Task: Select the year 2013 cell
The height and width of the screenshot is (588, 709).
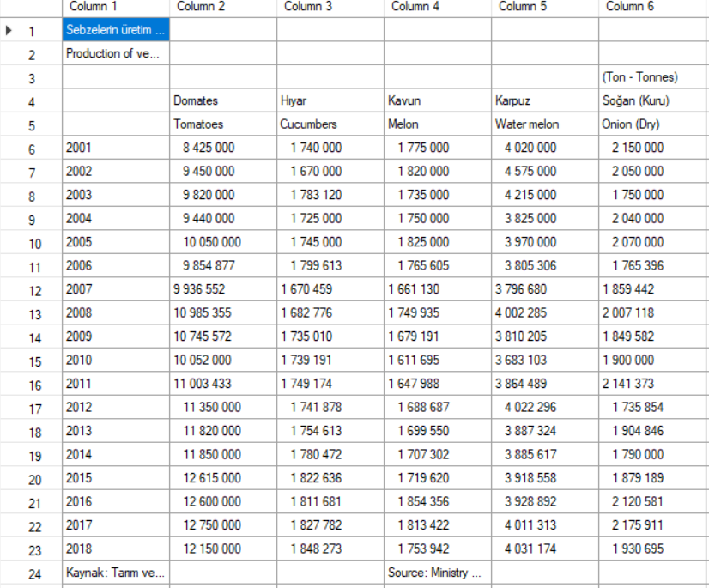Action: [x=116, y=430]
